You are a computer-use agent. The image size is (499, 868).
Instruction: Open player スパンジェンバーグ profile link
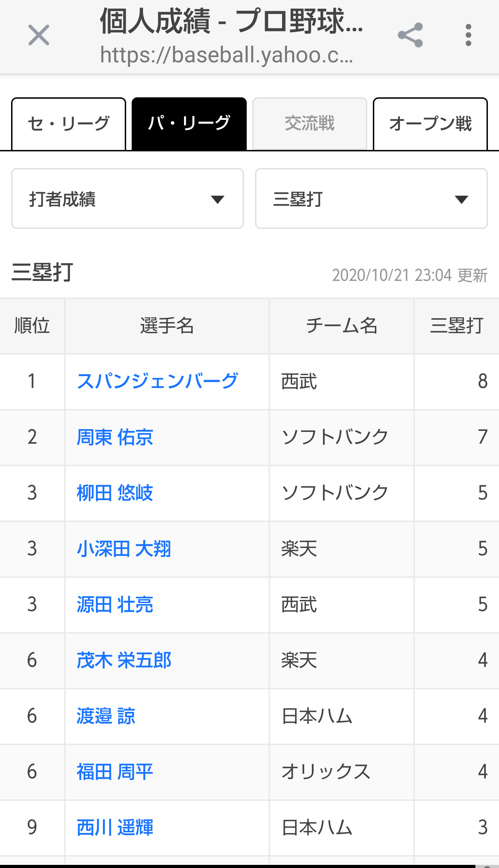158,381
